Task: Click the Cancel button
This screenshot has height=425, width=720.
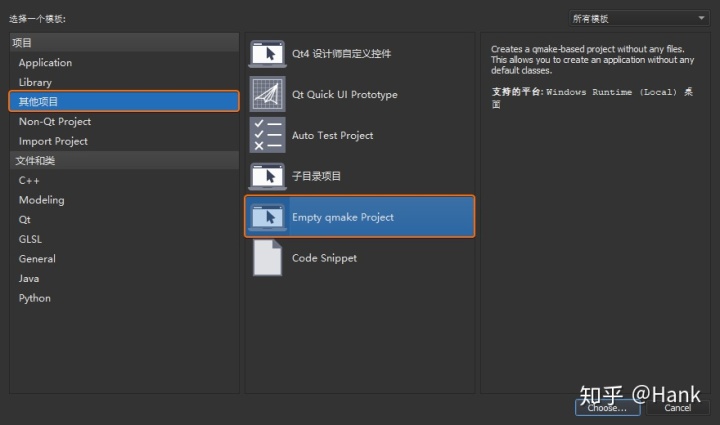Action: [x=677, y=408]
